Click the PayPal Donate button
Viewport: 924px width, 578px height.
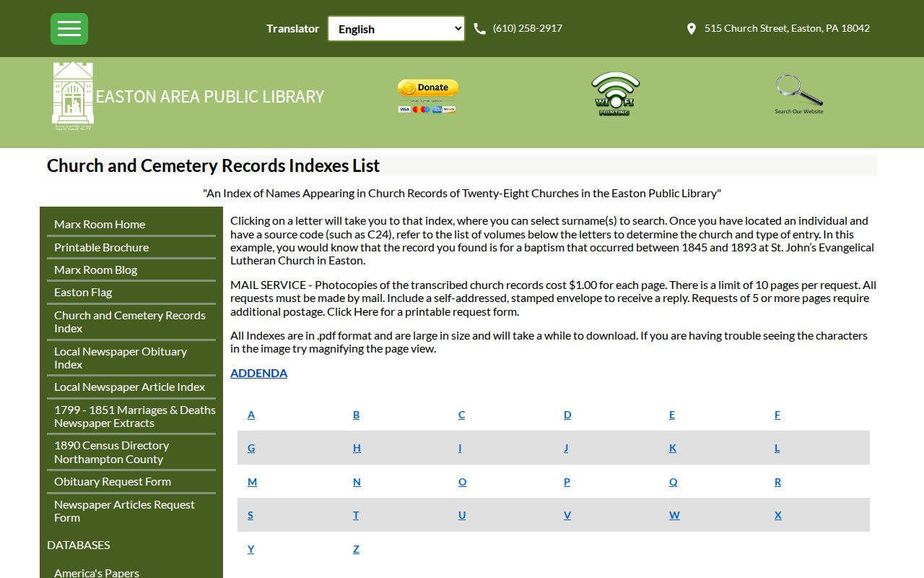[427, 96]
